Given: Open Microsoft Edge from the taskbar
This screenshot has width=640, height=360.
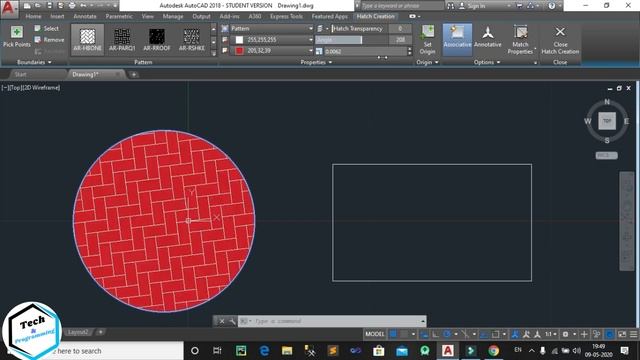Looking at the screenshot, I should [264, 351].
